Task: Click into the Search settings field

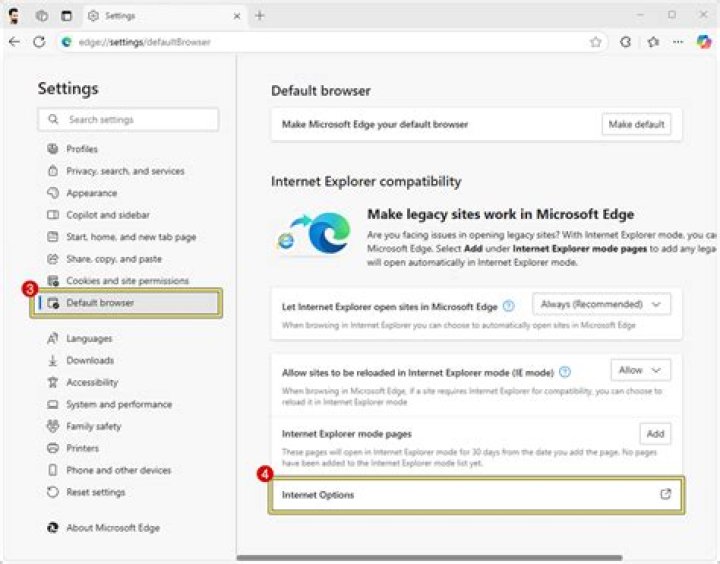Action: 128,119
